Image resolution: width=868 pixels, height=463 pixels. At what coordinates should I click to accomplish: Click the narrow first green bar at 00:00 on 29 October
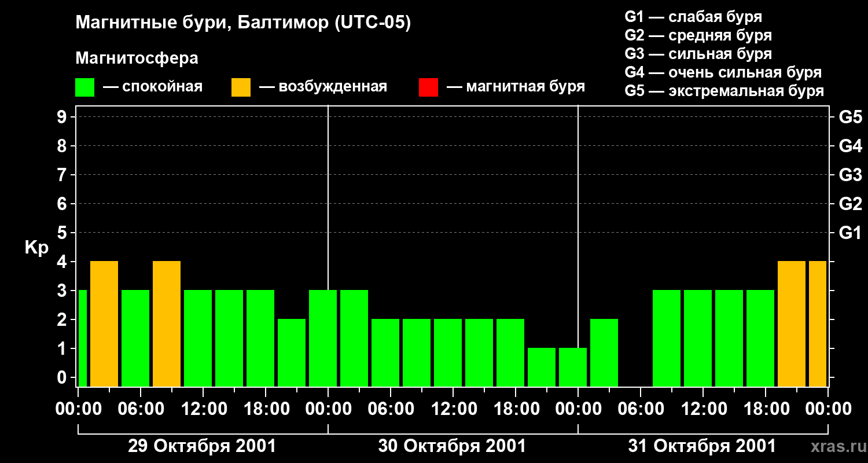(82, 338)
